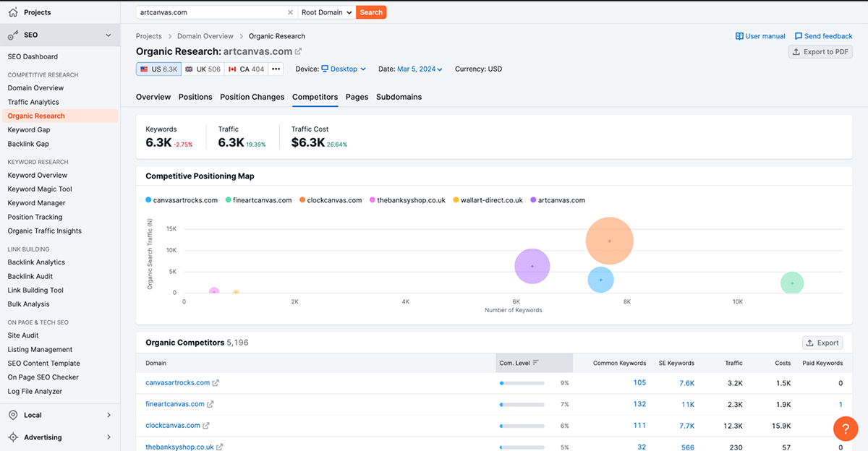Select the UK database tab
Screen dimensions: 868x451
202,69
